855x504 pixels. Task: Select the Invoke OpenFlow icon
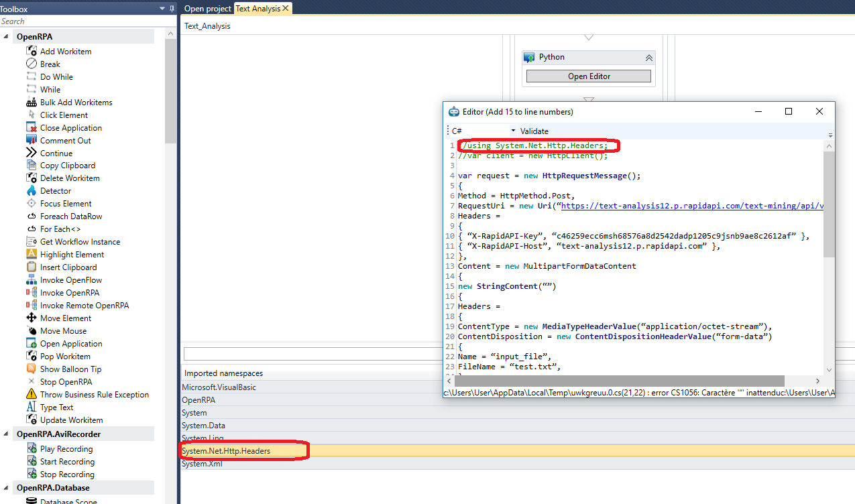pos(31,279)
